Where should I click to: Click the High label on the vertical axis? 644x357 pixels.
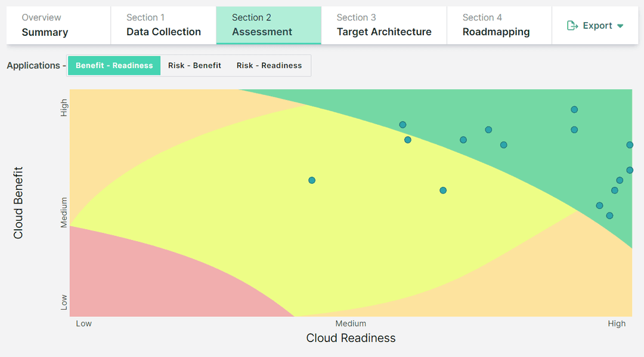[64, 107]
